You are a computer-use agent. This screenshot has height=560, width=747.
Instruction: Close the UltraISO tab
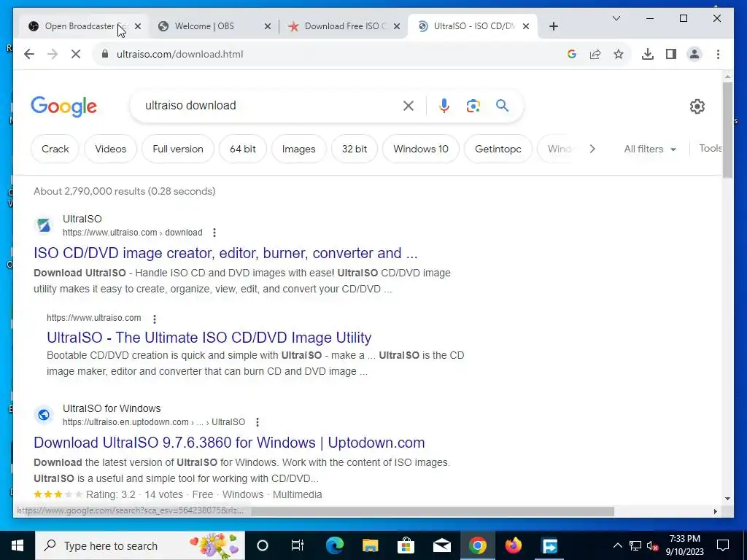coord(526,27)
